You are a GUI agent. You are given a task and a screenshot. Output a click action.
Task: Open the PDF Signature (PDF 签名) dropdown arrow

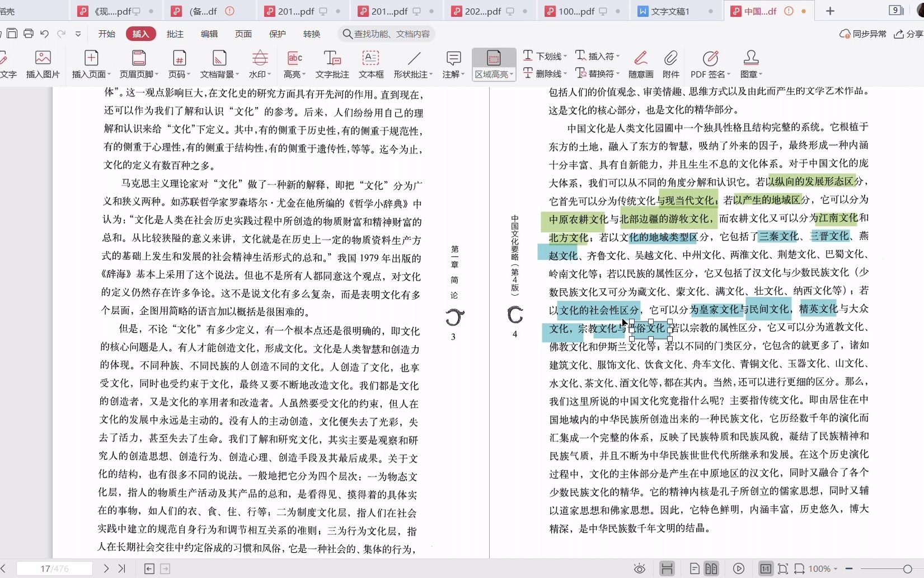[x=729, y=74]
